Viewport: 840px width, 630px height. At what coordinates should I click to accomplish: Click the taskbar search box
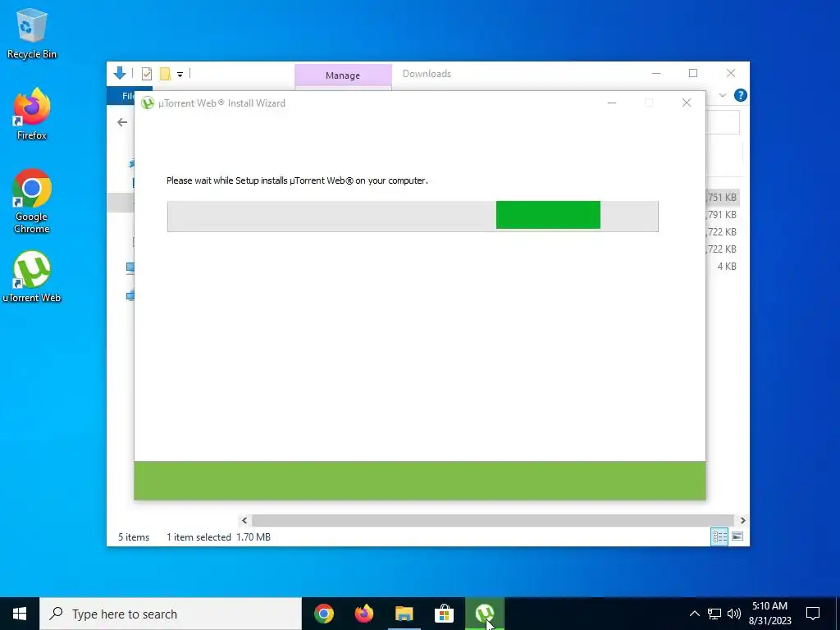click(171, 614)
